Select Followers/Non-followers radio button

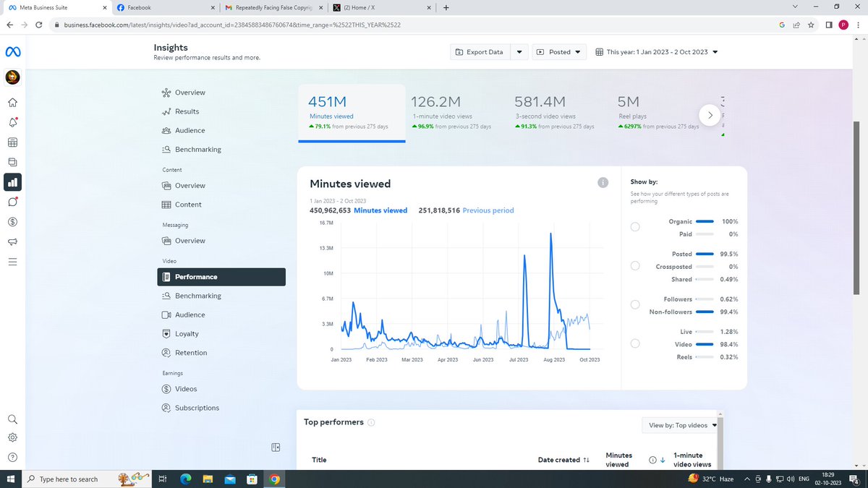click(634, 305)
